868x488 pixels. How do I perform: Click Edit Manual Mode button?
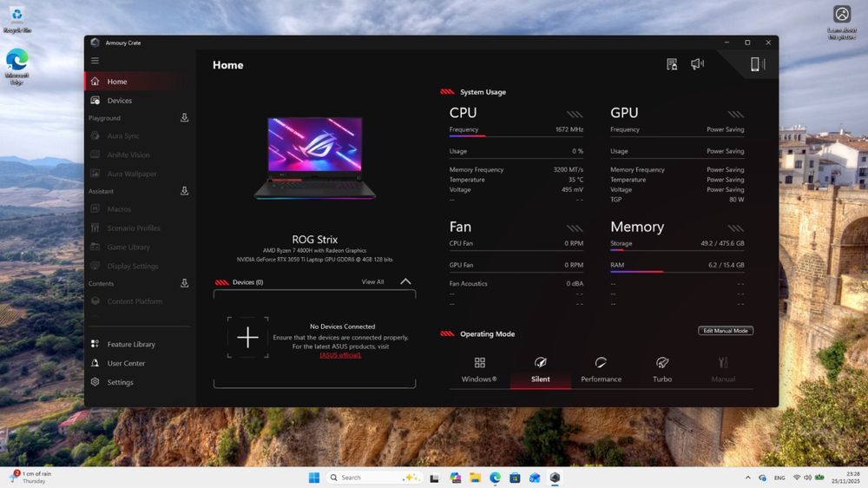(725, 331)
